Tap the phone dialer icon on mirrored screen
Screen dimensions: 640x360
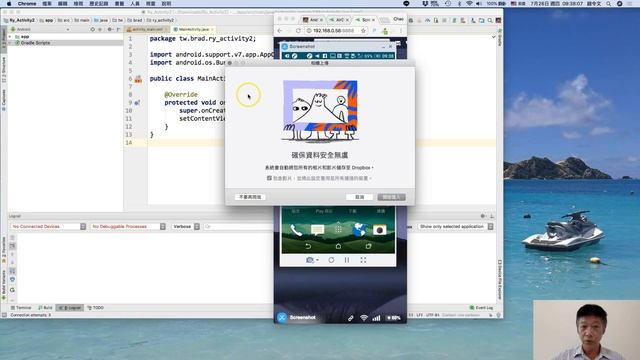pyautogui.click(x=296, y=231)
